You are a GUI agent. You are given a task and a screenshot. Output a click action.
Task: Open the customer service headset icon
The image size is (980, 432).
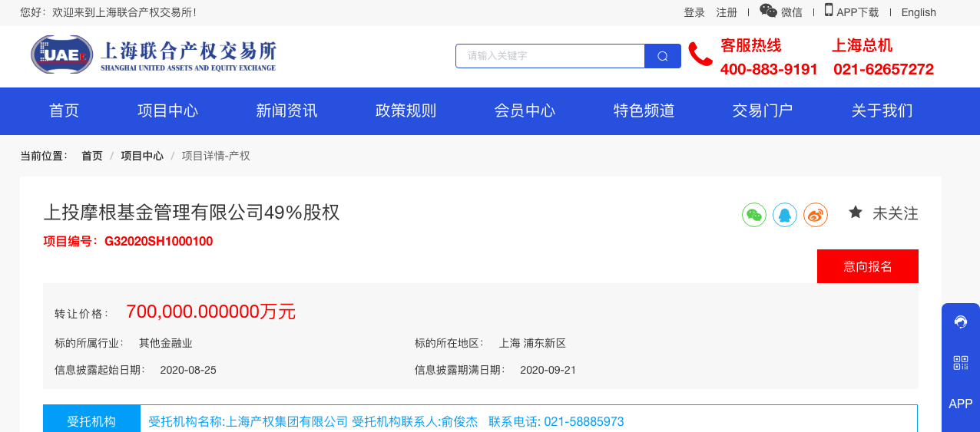(961, 322)
